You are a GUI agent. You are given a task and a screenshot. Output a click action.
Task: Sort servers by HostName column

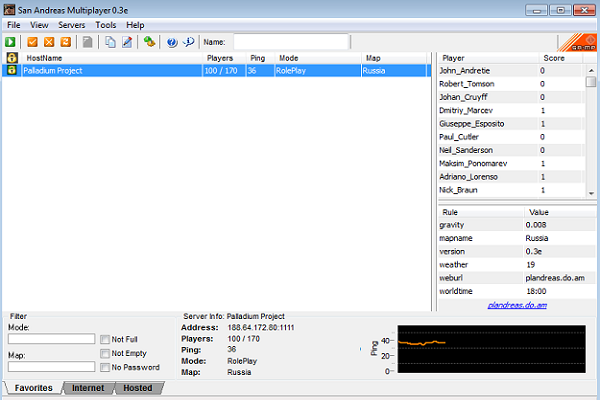[112, 58]
